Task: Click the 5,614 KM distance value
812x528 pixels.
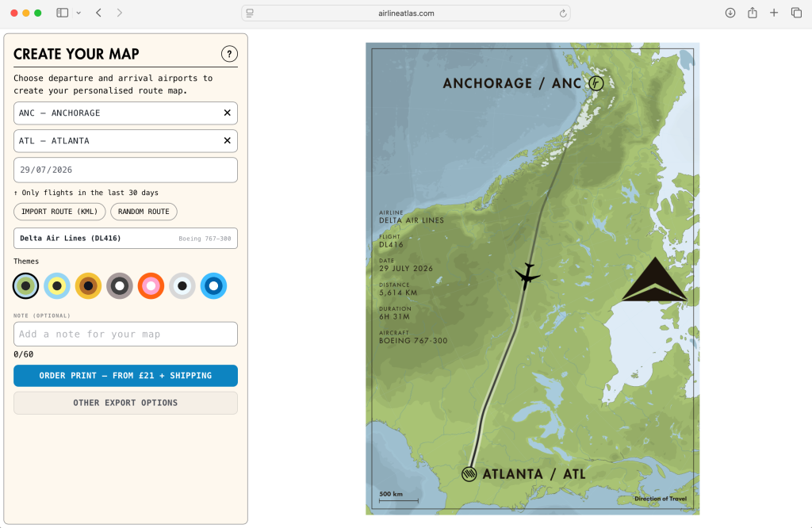Action: [398, 293]
